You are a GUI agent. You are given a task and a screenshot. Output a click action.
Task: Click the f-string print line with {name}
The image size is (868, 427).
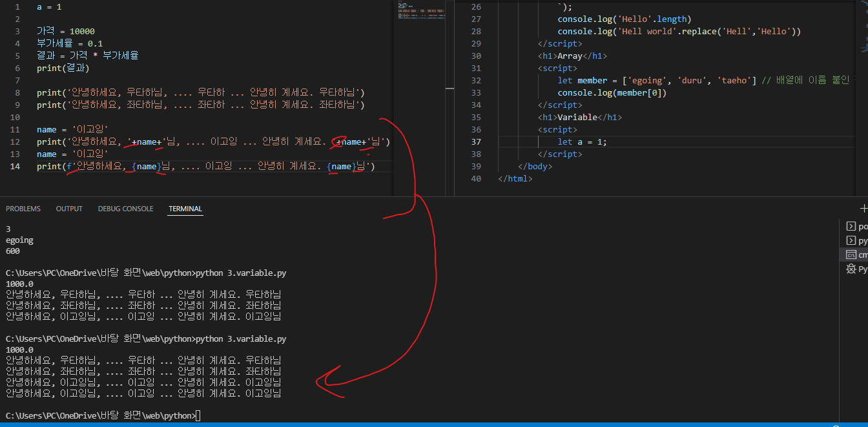pos(205,166)
